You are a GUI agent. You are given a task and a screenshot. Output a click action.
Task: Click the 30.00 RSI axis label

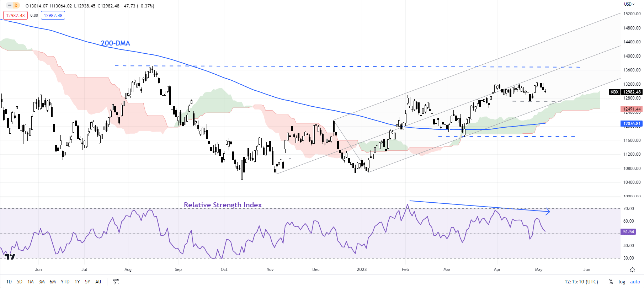[x=628, y=258]
